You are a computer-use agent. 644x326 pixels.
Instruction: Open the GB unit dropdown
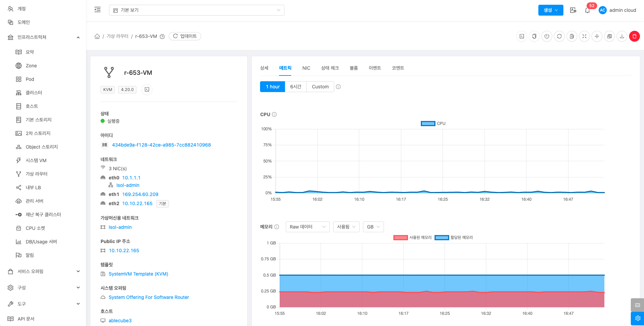tap(373, 227)
